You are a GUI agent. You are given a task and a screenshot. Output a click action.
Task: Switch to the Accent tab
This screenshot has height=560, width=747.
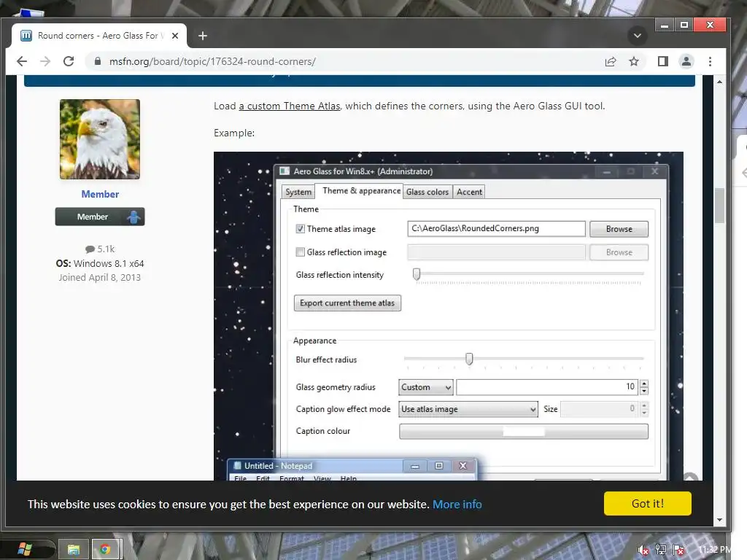pyautogui.click(x=469, y=192)
